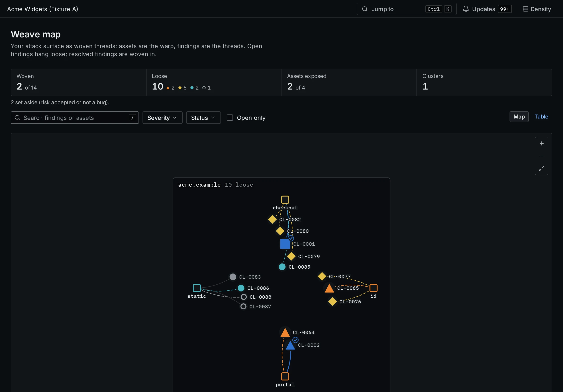Open the Severity filter dropdown

point(162,118)
